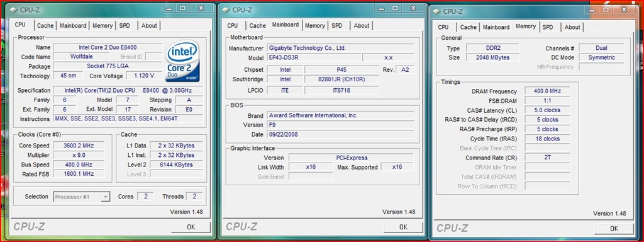Click the Cores count value
The height and width of the screenshot is (242, 644).
click(x=145, y=197)
